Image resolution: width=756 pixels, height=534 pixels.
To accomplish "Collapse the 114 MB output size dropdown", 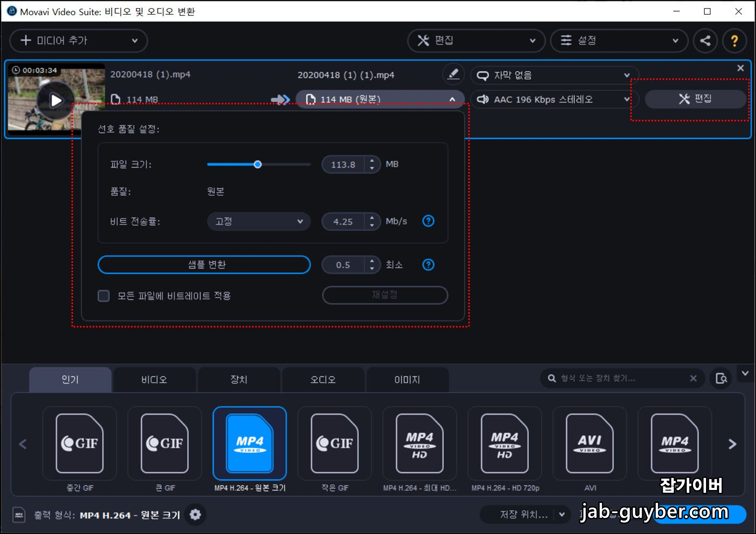I will 380,100.
